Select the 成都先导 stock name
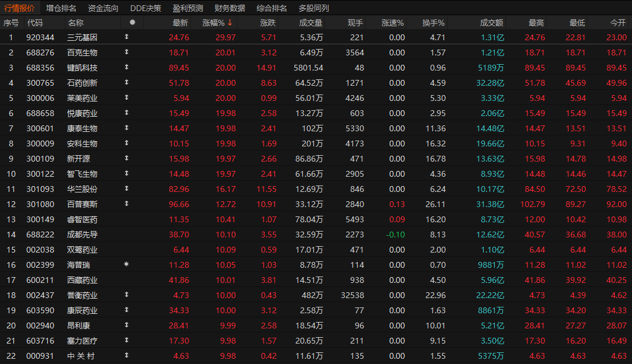632x364 pixels. [x=82, y=235]
